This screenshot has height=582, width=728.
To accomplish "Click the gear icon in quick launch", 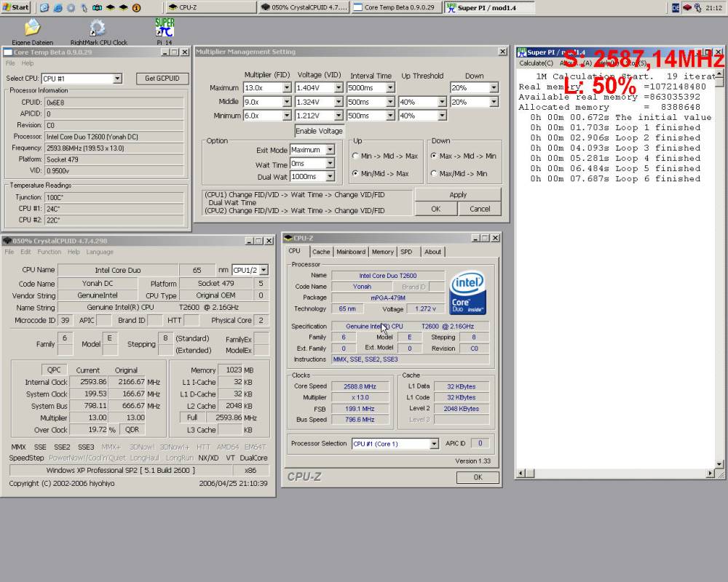I will point(71,7).
